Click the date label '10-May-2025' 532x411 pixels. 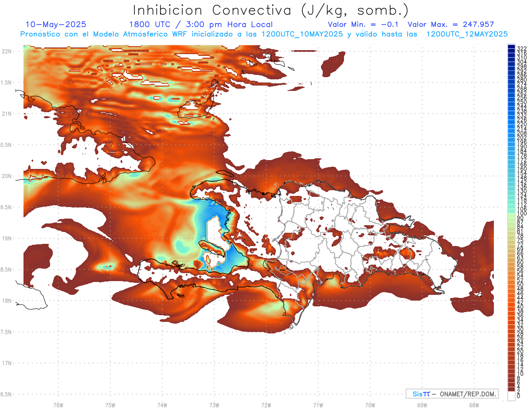[x=56, y=24]
